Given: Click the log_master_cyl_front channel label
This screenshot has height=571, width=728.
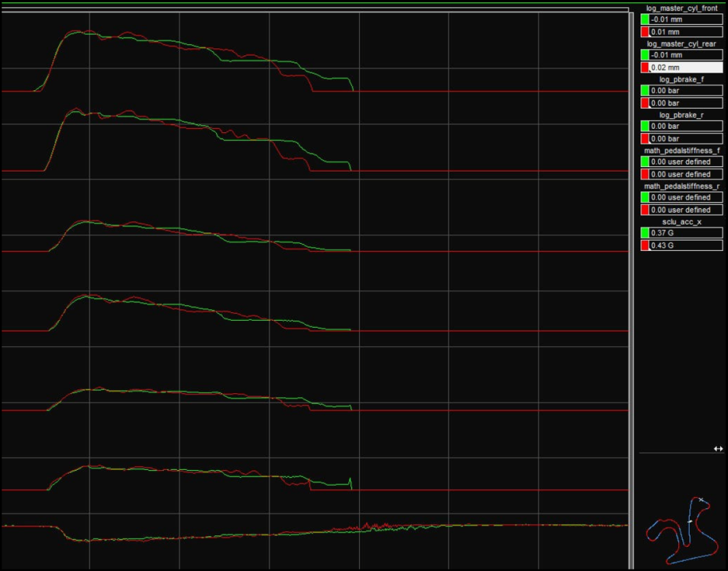Looking at the screenshot, I should coord(681,8).
